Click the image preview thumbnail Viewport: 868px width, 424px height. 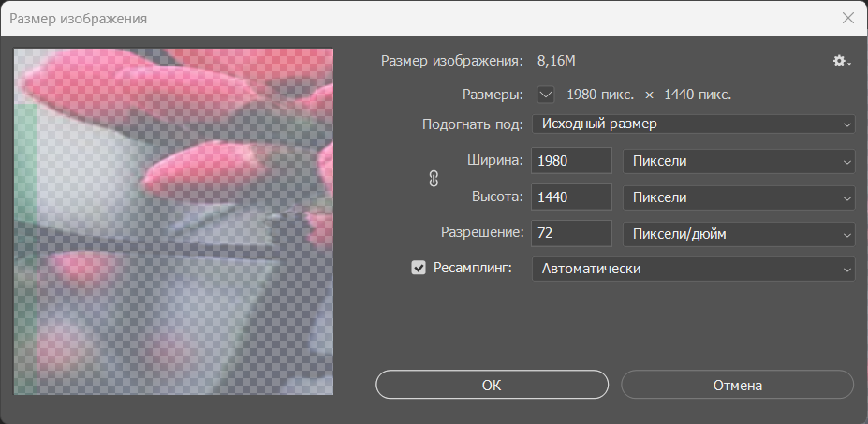coord(173,221)
